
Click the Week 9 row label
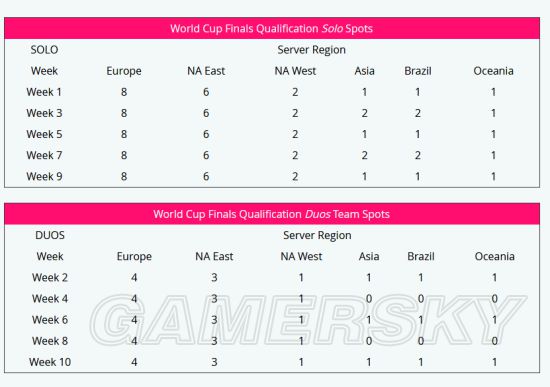click(x=44, y=176)
